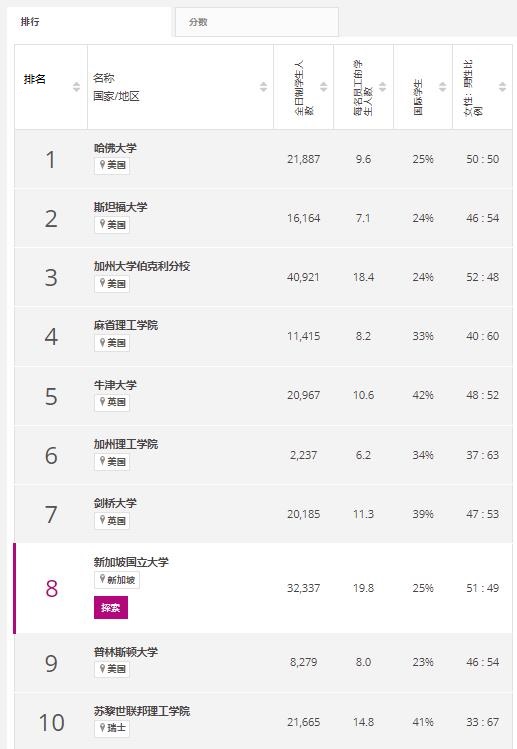Open the 牛津大学 link
Viewport: 517px width, 749px height.
[115, 385]
